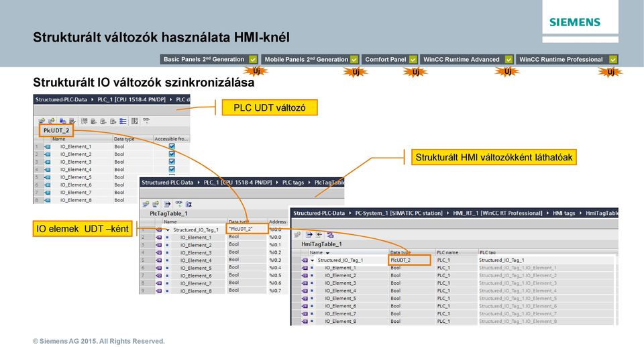Toggle the Accessible checkbox for IO_Element_2

click(172, 154)
